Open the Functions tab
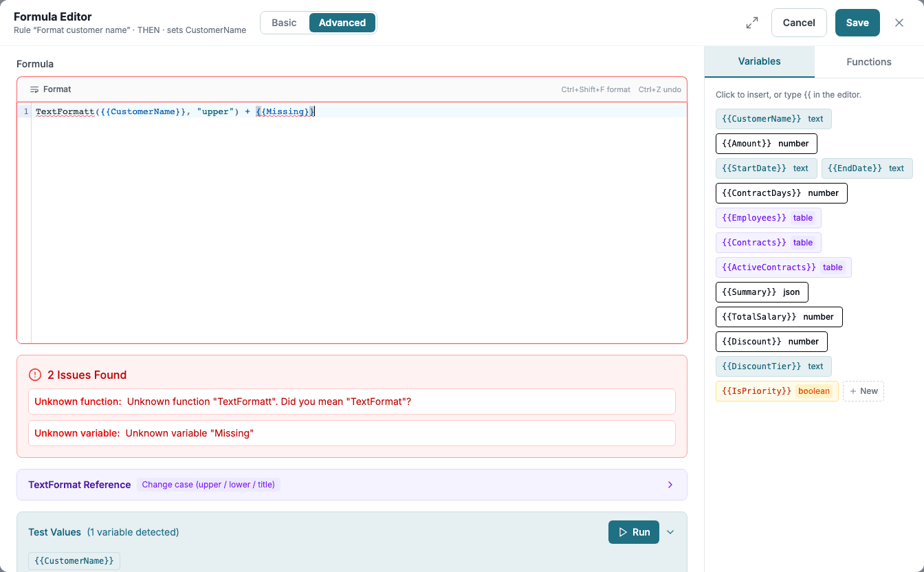Image resolution: width=924 pixels, height=572 pixels. (x=869, y=62)
